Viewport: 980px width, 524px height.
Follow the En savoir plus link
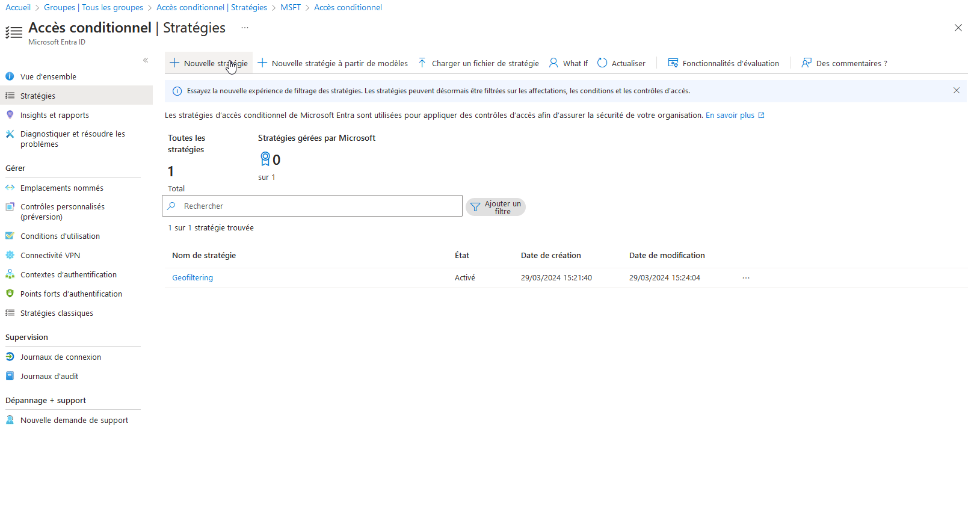730,115
